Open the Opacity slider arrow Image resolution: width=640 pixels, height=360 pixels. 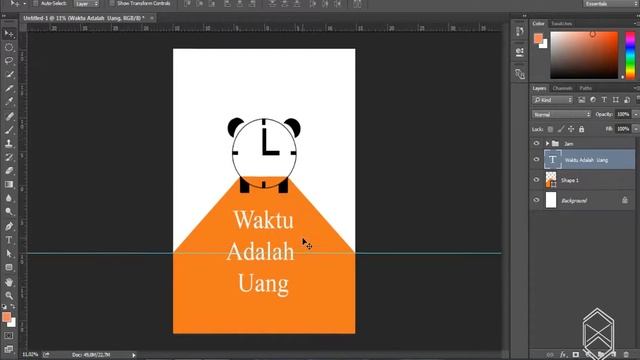635,115
